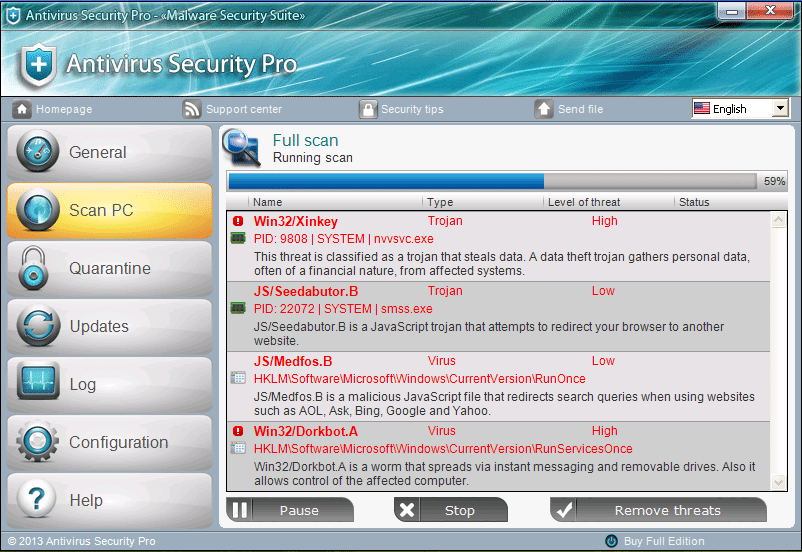Click the General gauge icon
Image resolution: width=802 pixels, height=552 pixels.
[x=38, y=152]
